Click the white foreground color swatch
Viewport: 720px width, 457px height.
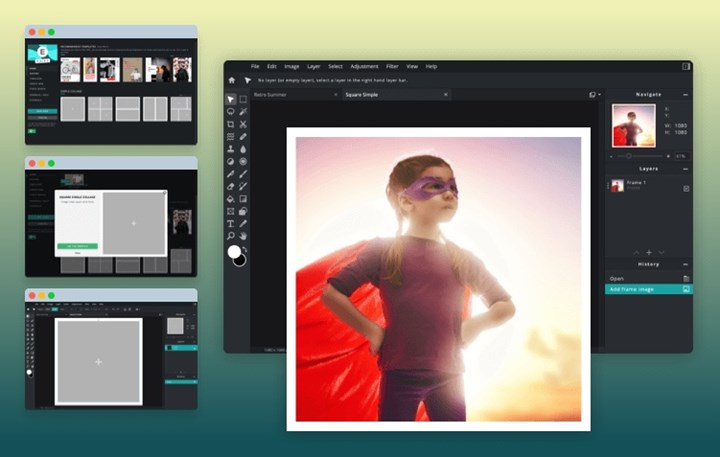click(x=234, y=251)
